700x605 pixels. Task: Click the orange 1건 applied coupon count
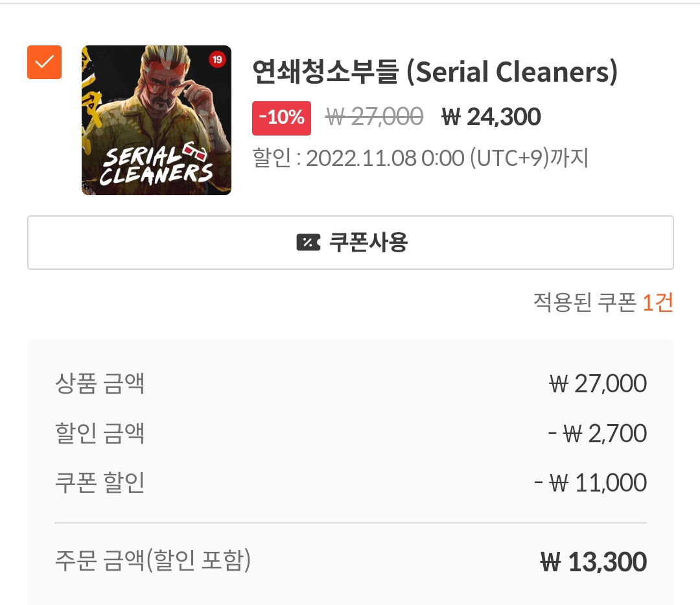pos(657,302)
